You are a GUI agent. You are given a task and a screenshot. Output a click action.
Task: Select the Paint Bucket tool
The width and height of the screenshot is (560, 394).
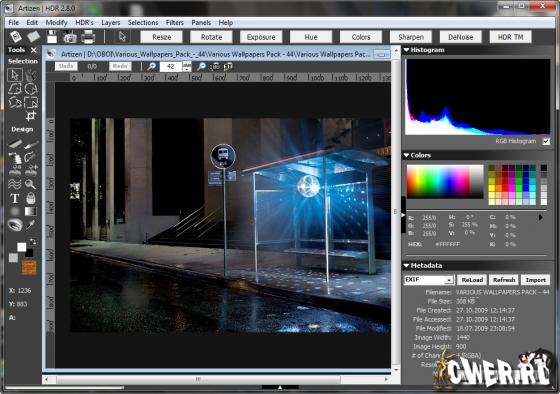[31, 198]
